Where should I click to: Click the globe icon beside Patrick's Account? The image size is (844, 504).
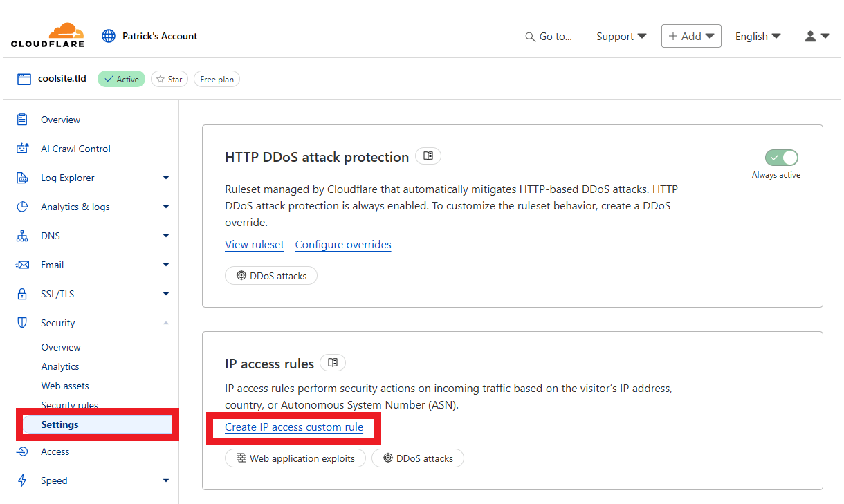tap(109, 36)
